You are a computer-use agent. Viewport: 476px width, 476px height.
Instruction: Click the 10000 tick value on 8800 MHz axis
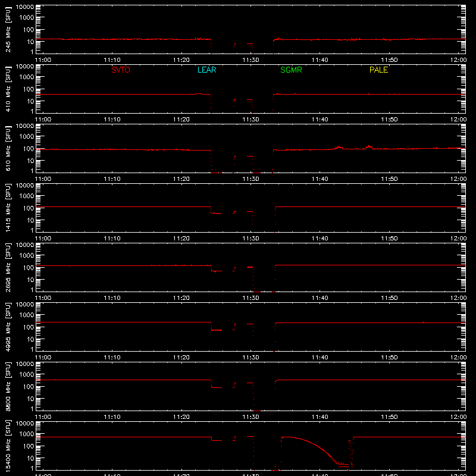pyautogui.click(x=25, y=364)
